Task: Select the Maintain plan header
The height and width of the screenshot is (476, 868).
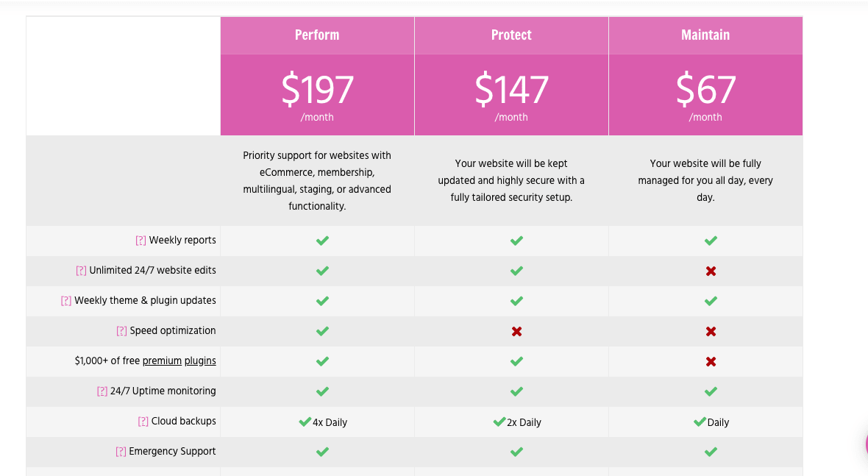Action: click(x=706, y=35)
